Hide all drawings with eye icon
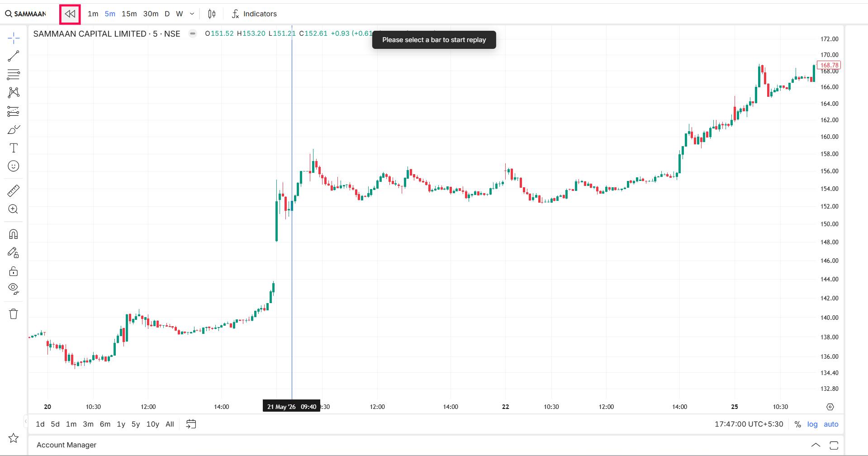 point(14,289)
